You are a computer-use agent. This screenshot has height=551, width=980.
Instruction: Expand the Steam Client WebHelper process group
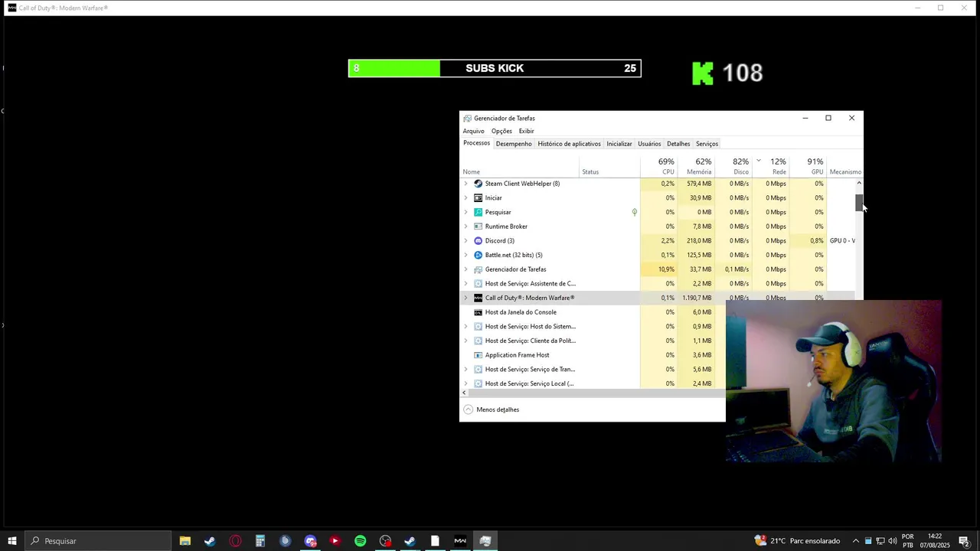(x=465, y=184)
